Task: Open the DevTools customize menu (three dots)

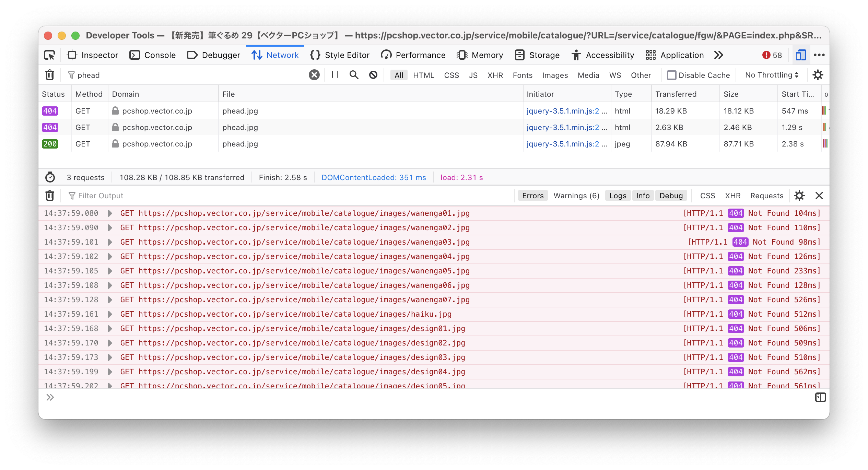Action: (820, 55)
